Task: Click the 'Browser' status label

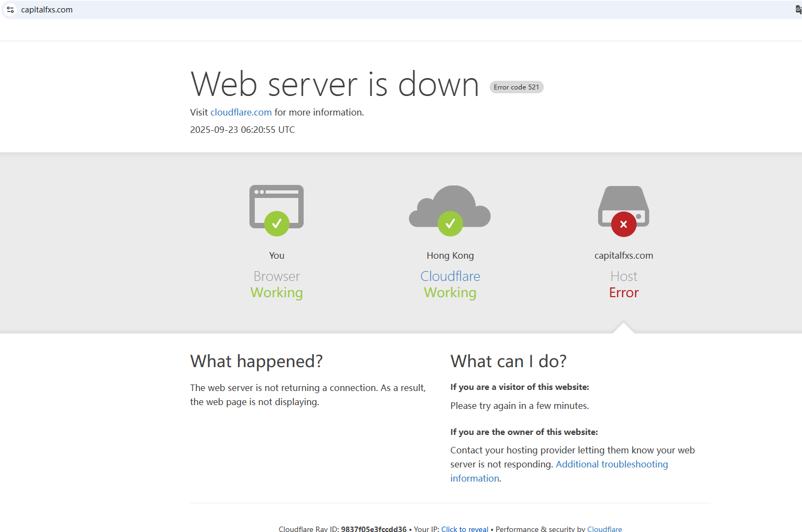Action: pyautogui.click(x=277, y=276)
